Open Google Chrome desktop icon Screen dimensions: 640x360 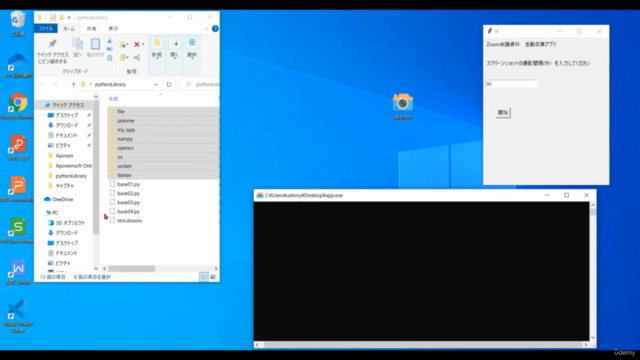click(x=18, y=106)
